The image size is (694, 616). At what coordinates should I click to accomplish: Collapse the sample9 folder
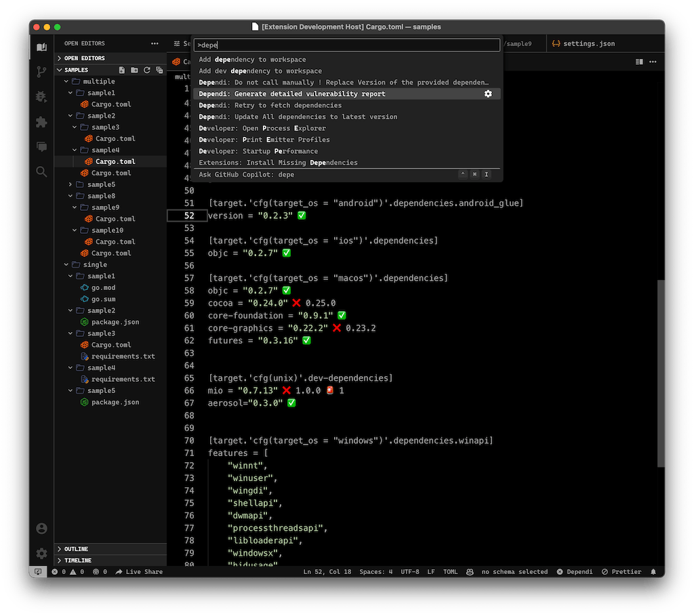[110, 207]
